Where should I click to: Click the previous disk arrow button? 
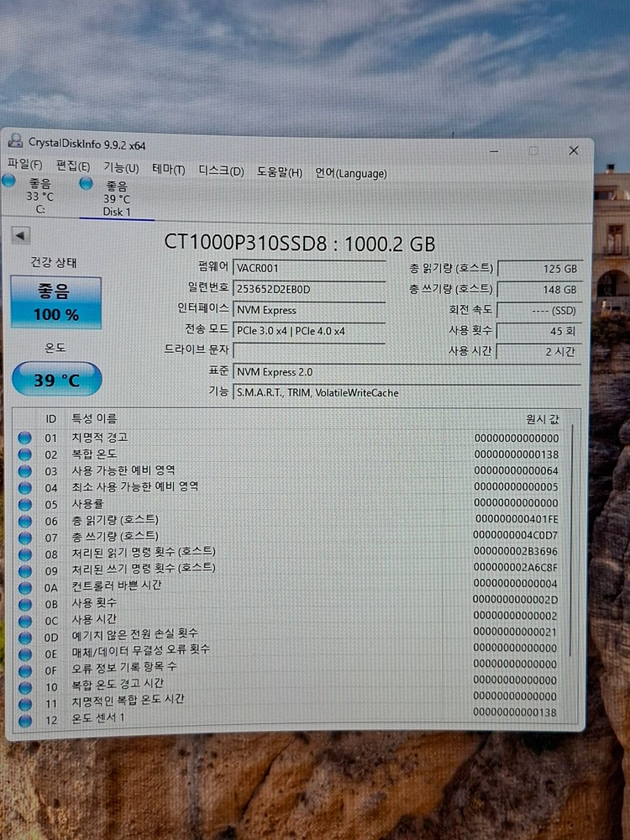coord(20,235)
